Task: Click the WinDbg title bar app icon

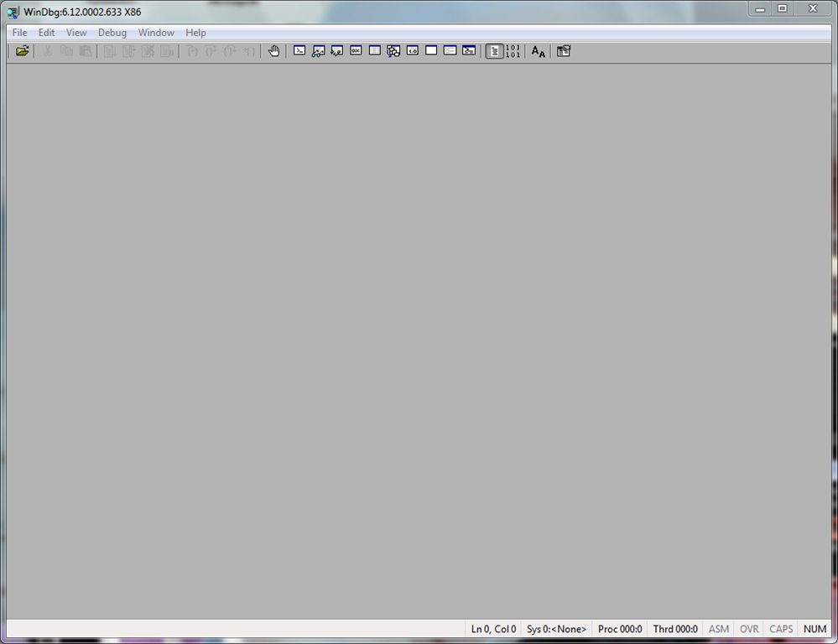Action: (x=13, y=12)
